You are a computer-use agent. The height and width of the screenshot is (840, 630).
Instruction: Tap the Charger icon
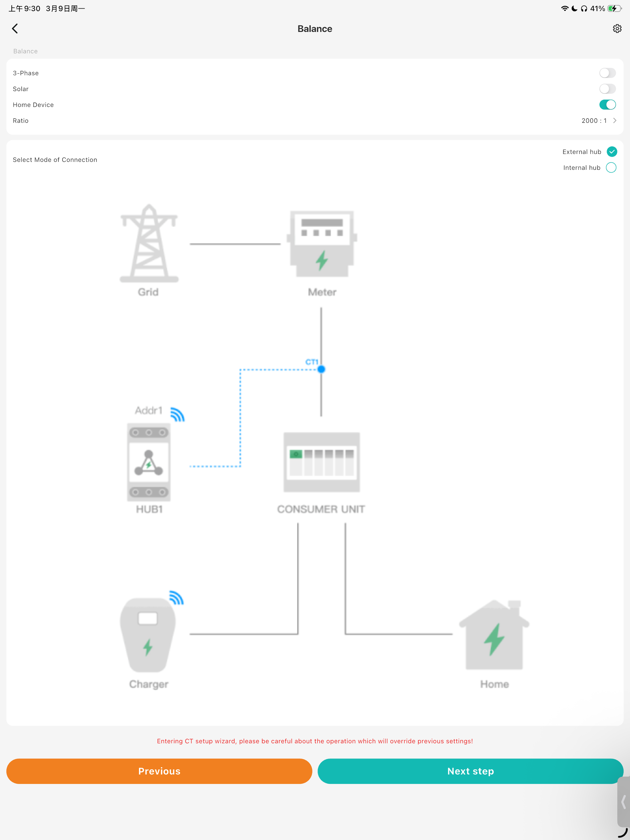(148, 635)
